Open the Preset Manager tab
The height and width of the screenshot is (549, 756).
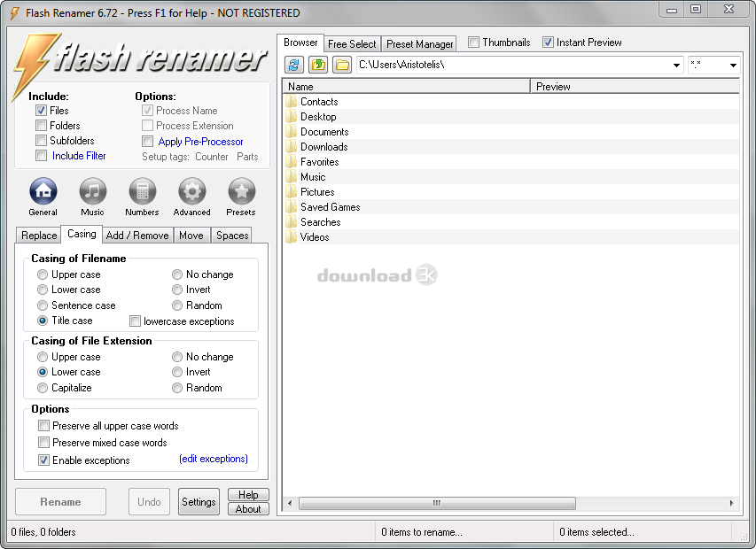[419, 43]
